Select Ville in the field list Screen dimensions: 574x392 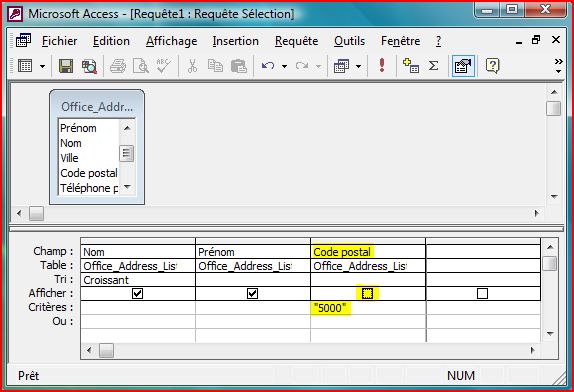pos(69,158)
